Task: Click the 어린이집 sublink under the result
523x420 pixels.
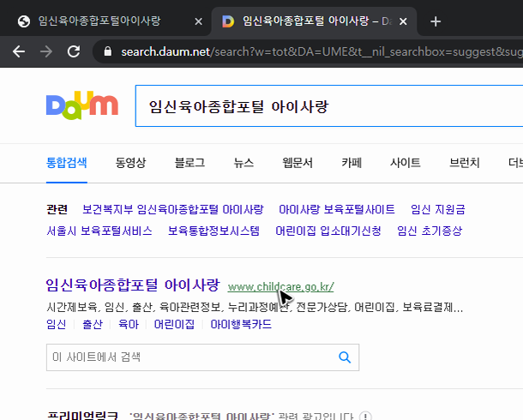Action: point(174,324)
